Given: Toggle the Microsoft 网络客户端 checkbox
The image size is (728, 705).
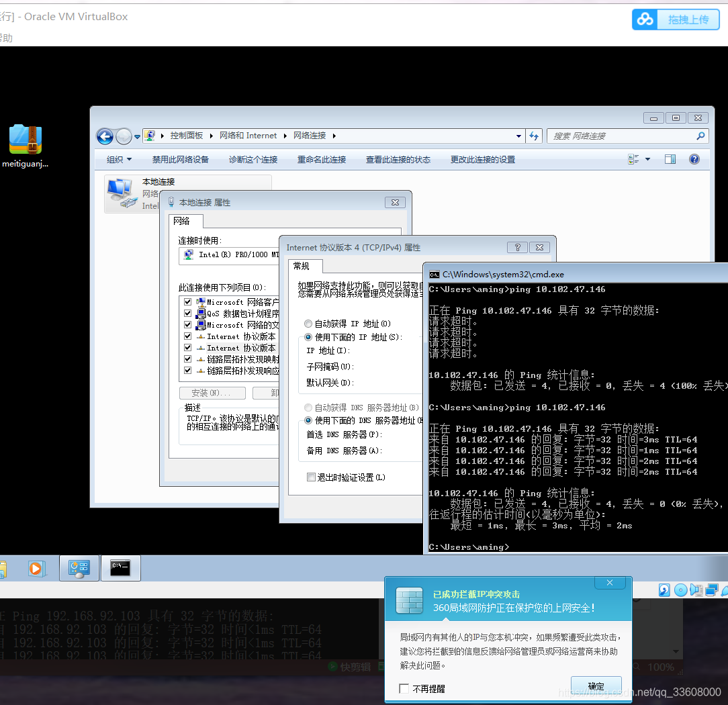Looking at the screenshot, I should coord(187,302).
